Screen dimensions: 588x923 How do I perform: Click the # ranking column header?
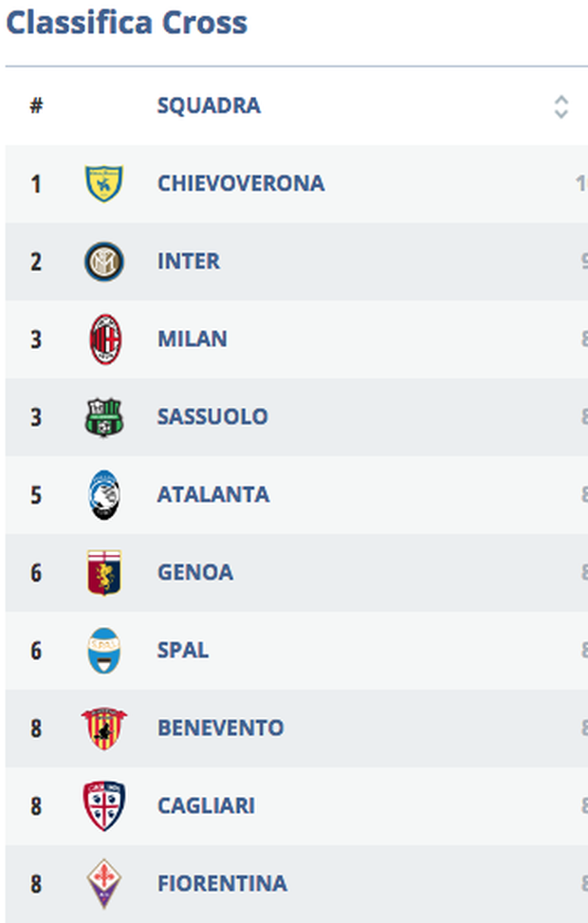[x=36, y=105]
